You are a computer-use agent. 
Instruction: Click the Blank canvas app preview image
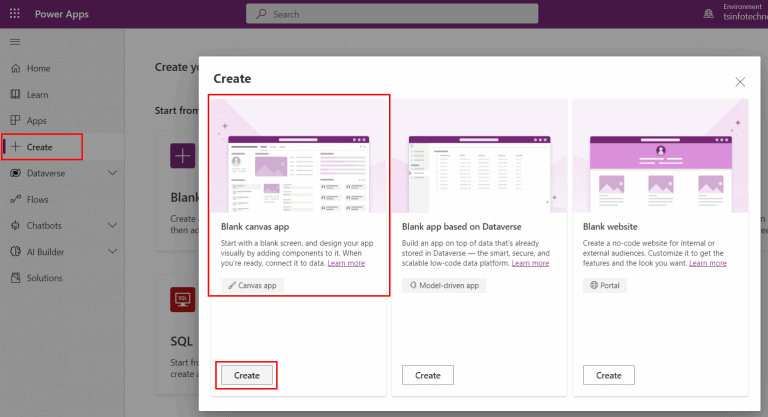pos(298,156)
